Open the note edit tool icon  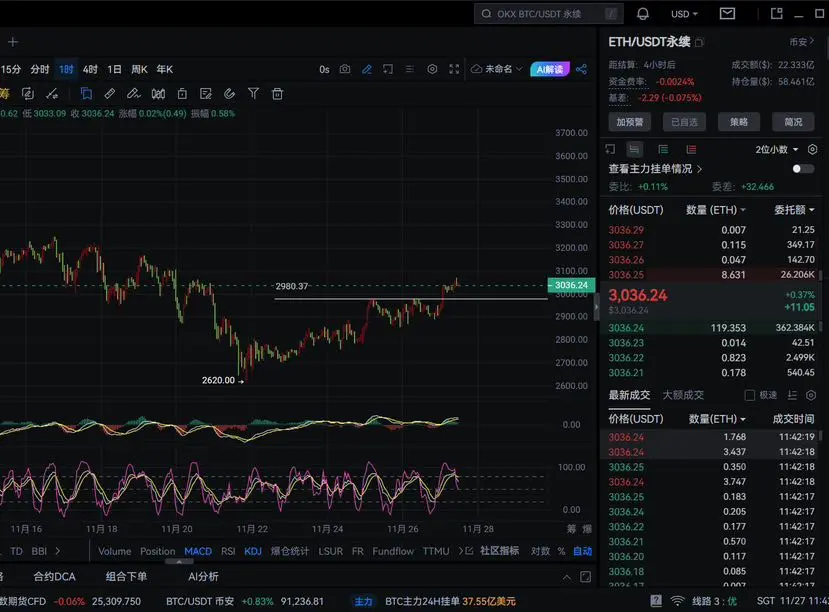tap(206, 94)
